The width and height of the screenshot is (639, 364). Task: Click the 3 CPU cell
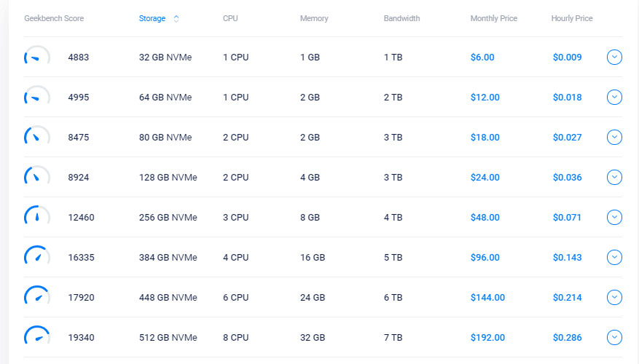point(235,218)
